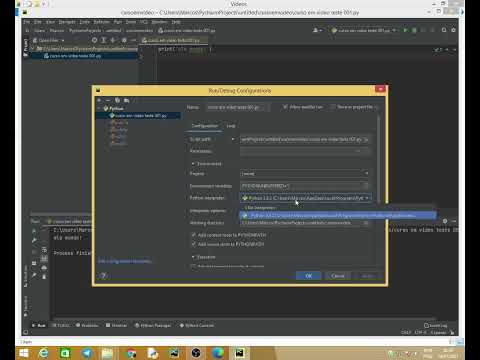480x360 pixels.
Task: Switch to the Configuration tab
Action: point(205,126)
